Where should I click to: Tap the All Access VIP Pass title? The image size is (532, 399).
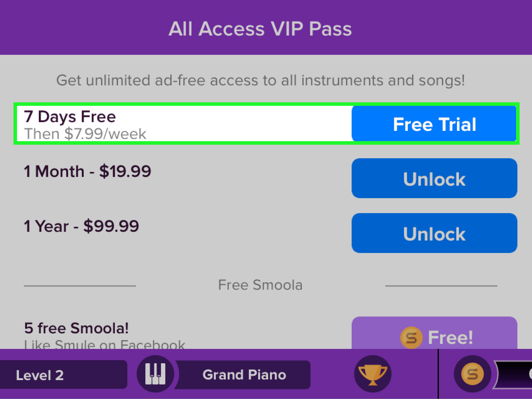pos(260,29)
